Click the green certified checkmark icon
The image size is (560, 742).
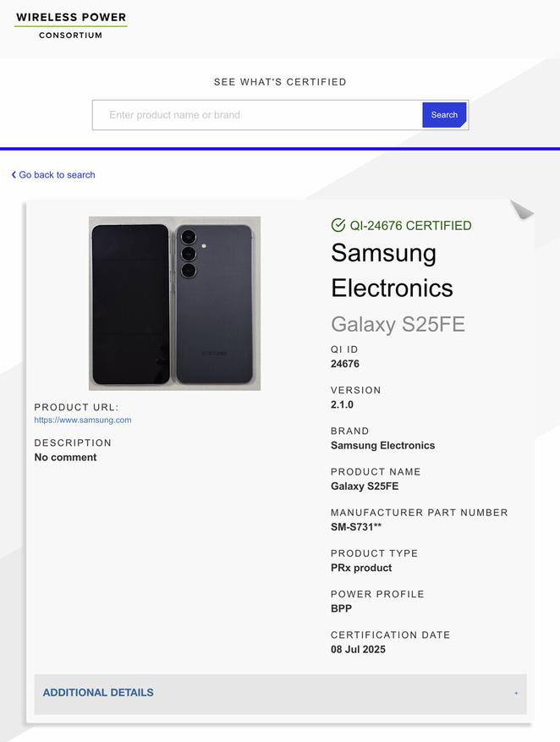tap(338, 225)
